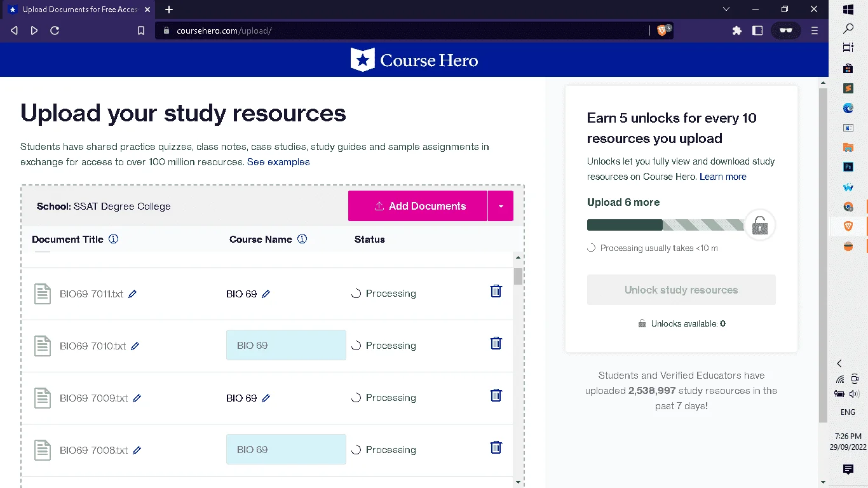Image resolution: width=868 pixels, height=488 pixels.
Task: Click the page vertical scrollbar thumb
Action: [824, 255]
